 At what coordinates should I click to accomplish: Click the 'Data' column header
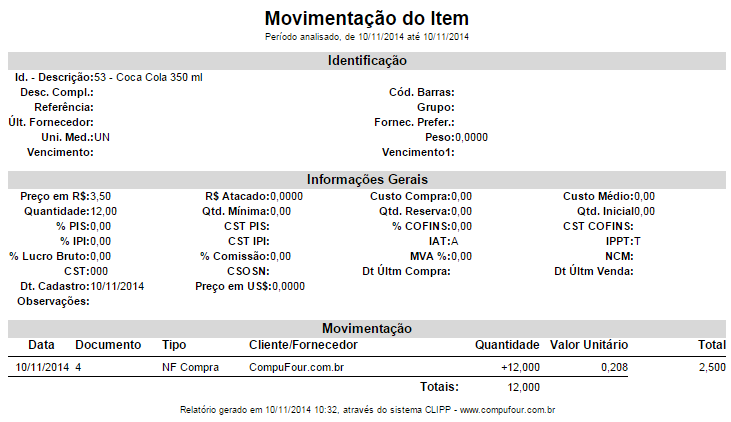click(41, 345)
